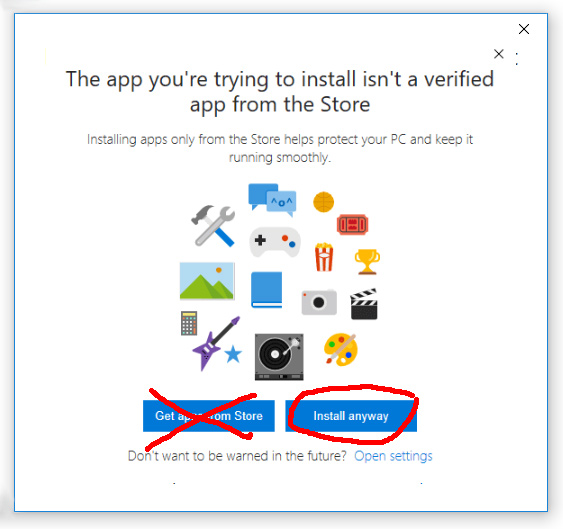563x529 pixels.
Task: Open the vertical dots menu
Action: coord(517,59)
